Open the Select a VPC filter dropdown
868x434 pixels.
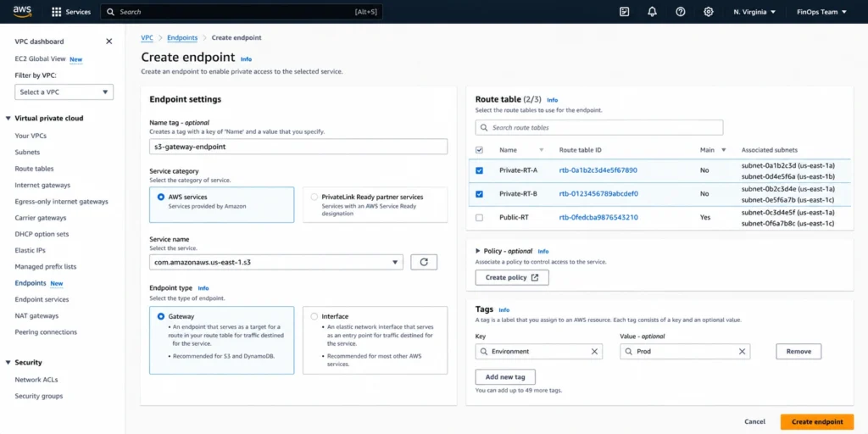click(x=64, y=92)
